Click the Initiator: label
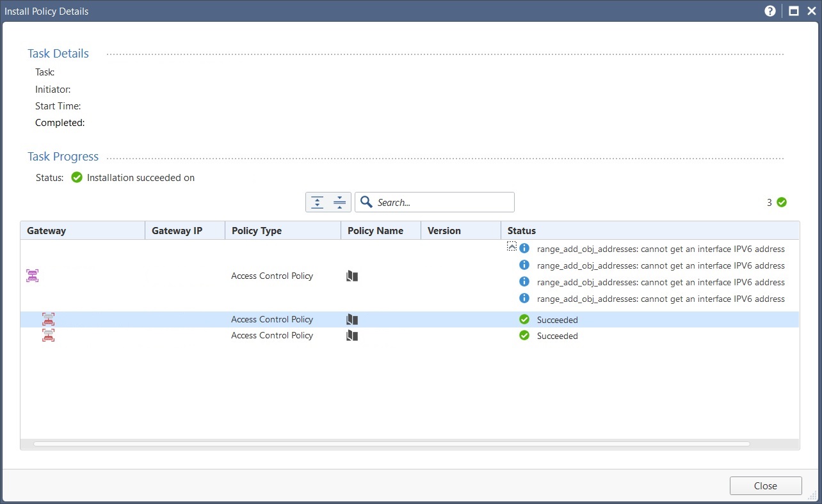This screenshot has height=504, width=822. [53, 90]
